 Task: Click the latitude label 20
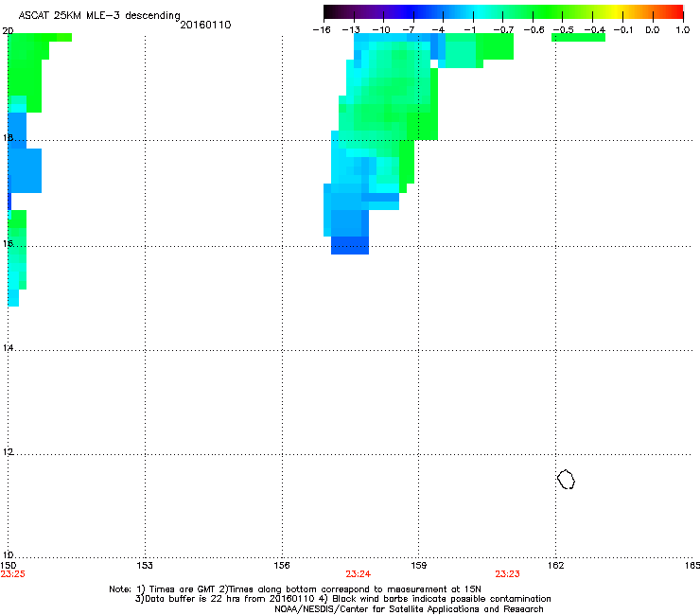(8, 31)
